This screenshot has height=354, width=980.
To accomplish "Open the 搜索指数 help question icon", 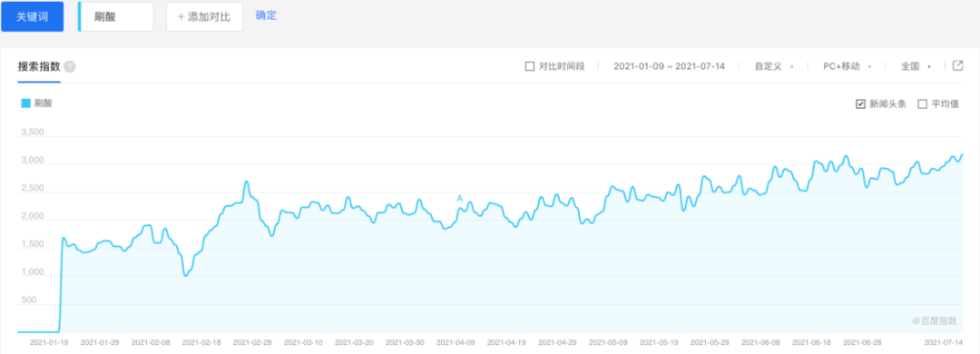I will (70, 67).
